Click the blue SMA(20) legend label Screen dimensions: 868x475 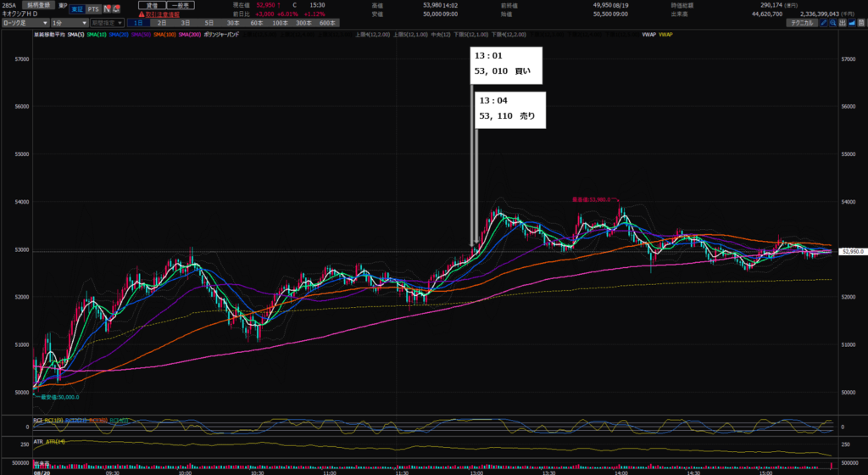[119, 34]
